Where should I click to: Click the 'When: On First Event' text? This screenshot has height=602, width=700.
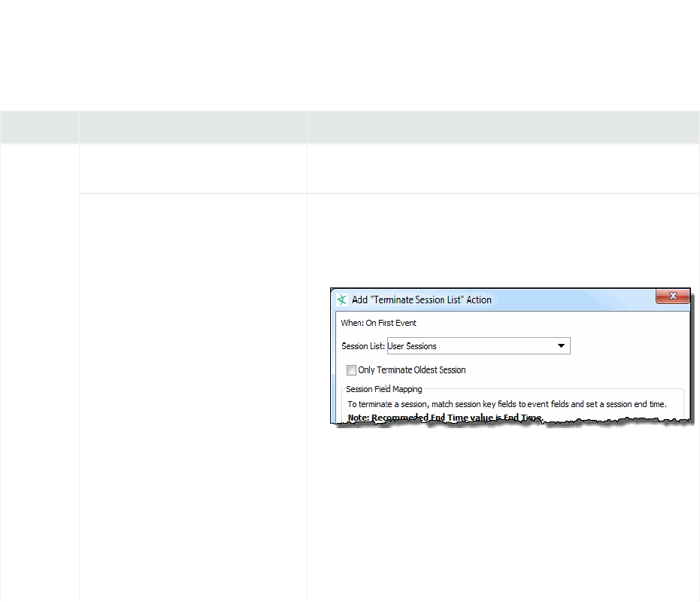(379, 323)
